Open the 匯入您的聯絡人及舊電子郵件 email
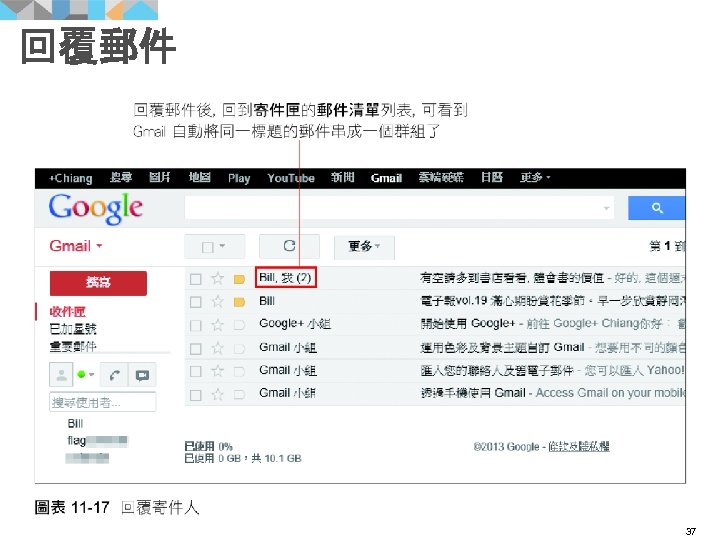 point(435,371)
